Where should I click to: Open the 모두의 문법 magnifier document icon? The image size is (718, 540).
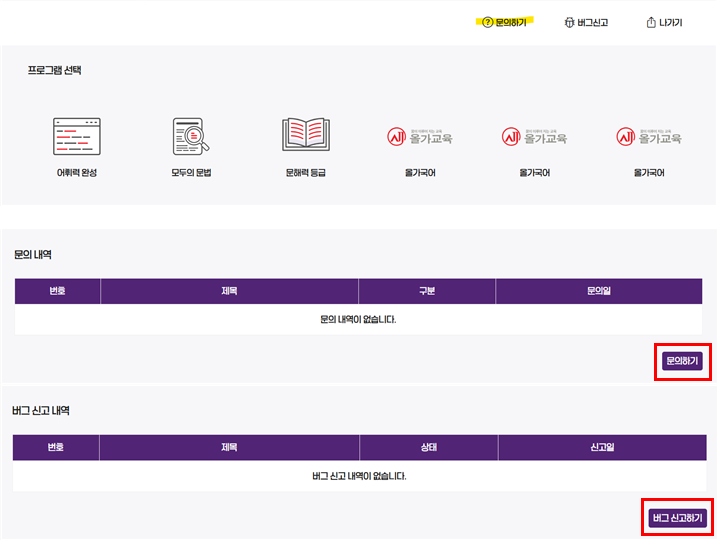[190, 136]
